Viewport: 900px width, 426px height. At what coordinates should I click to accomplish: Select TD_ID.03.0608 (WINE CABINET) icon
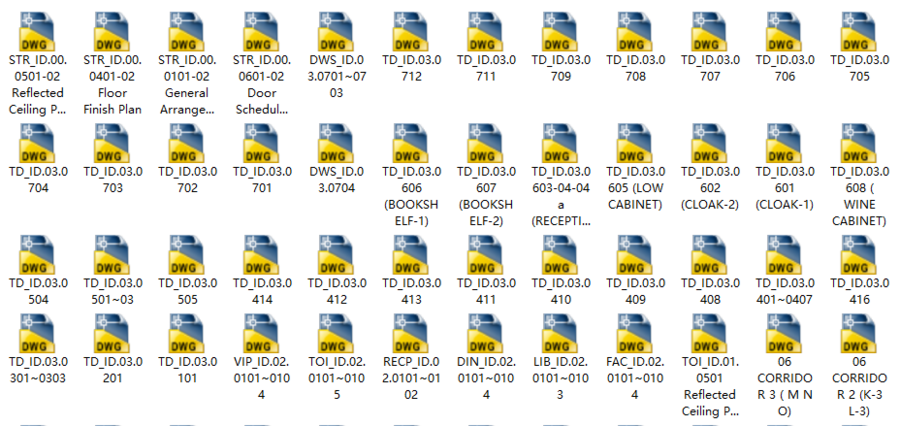pyautogui.click(x=859, y=144)
